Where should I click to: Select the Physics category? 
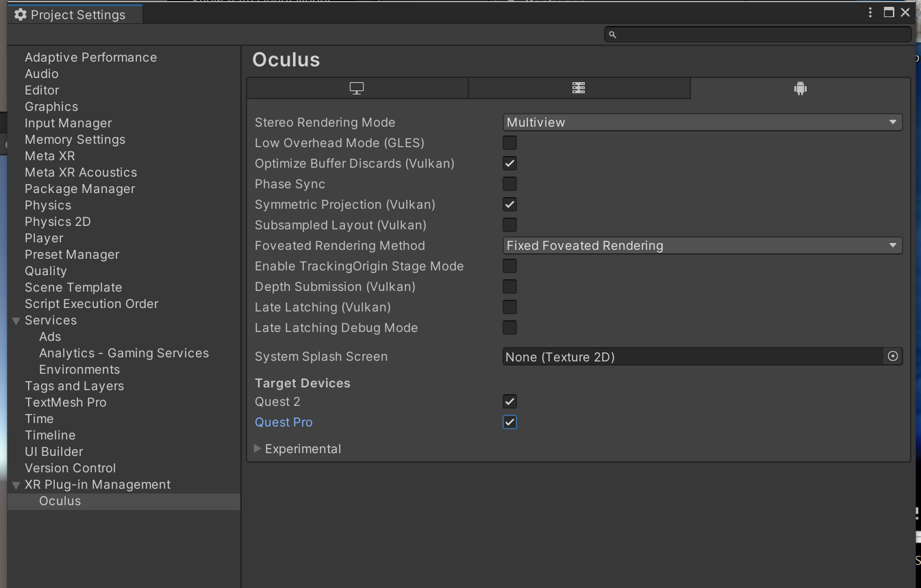[48, 205]
